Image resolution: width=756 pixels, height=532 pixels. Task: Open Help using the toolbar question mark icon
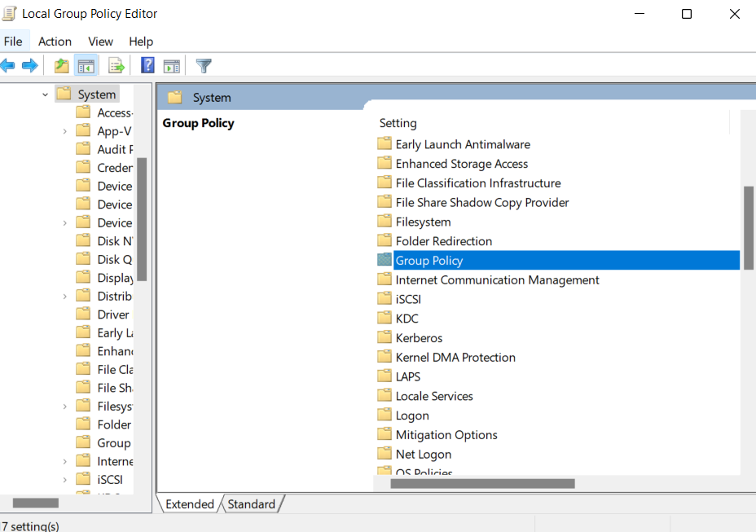147,65
